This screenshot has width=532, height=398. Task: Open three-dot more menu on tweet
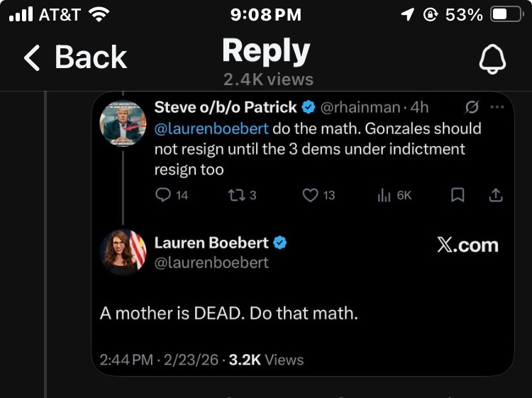click(x=497, y=107)
